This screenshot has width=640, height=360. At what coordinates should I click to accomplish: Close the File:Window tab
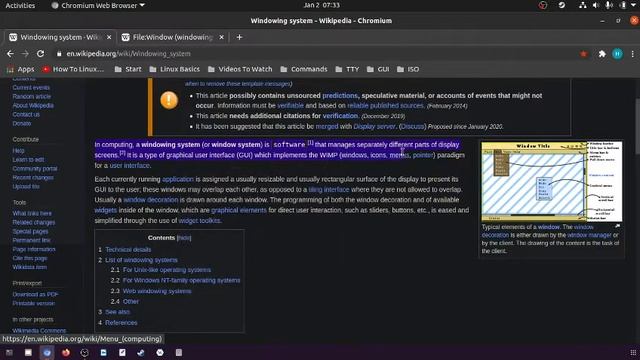(x=221, y=37)
